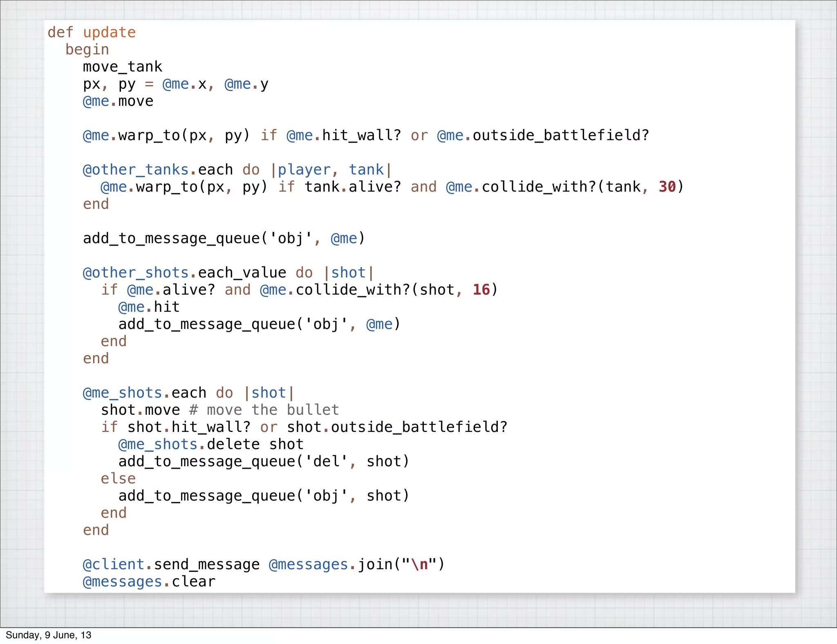Click '@other_tanks' instance variable

[x=135, y=170]
